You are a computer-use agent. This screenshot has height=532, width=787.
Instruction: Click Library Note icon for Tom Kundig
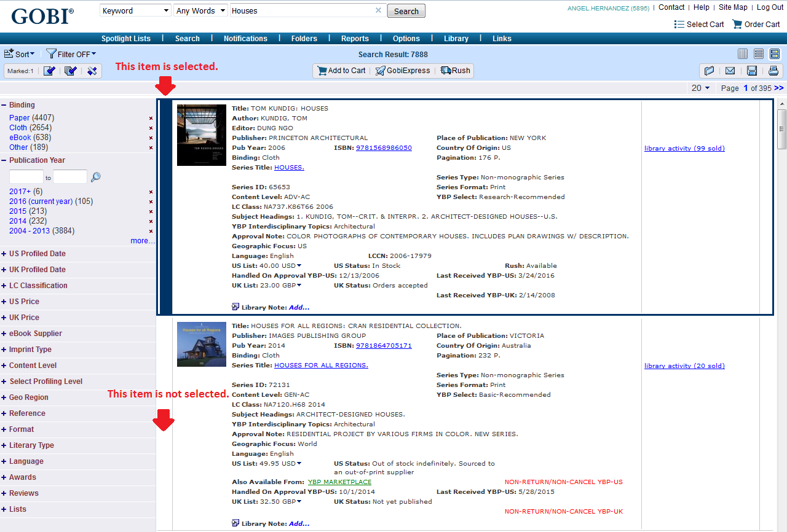tap(235, 307)
